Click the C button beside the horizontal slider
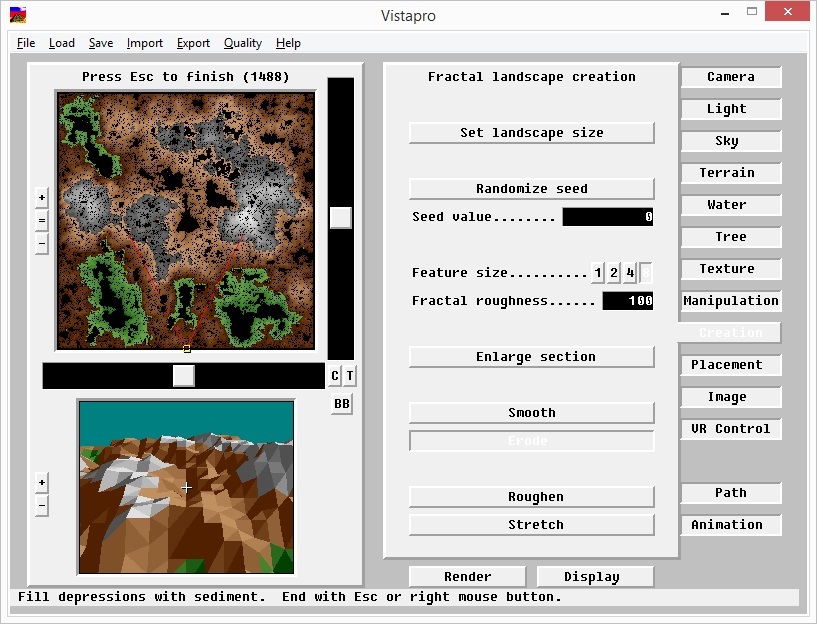This screenshot has height=624, width=817. (x=335, y=376)
